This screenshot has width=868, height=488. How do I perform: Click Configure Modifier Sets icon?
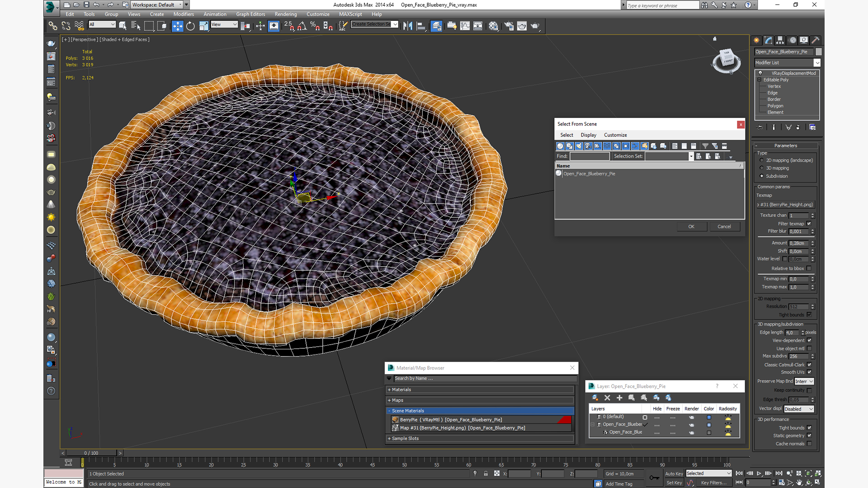pos(812,127)
